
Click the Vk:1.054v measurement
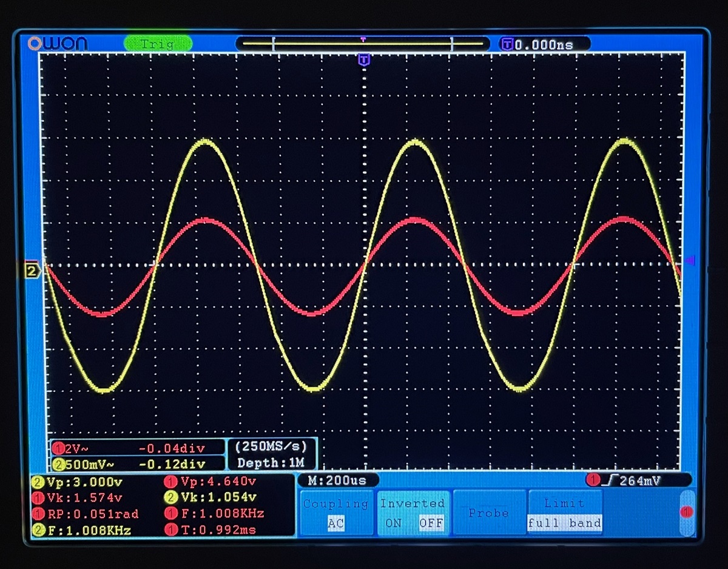click(x=211, y=497)
